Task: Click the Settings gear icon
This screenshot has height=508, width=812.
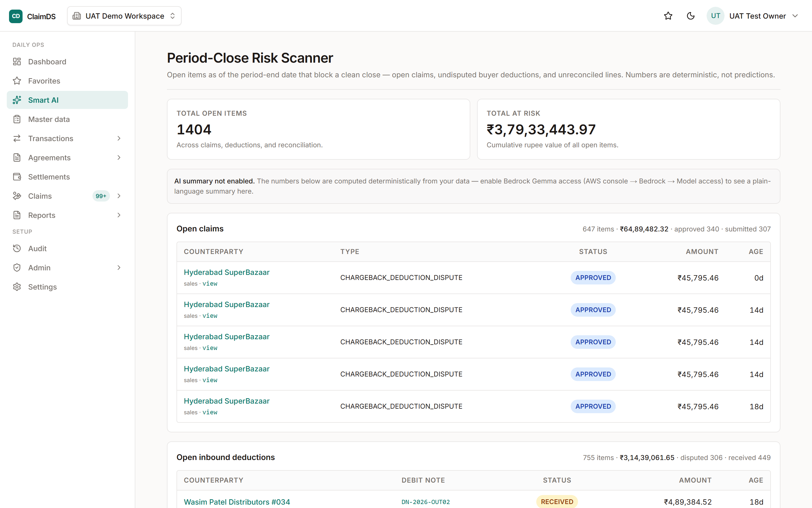Action: coord(17,286)
